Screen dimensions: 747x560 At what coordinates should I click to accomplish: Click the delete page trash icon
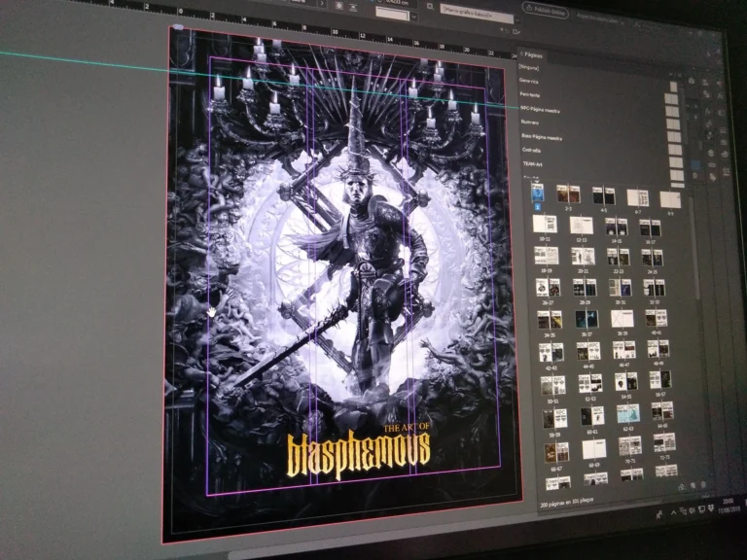703,485
